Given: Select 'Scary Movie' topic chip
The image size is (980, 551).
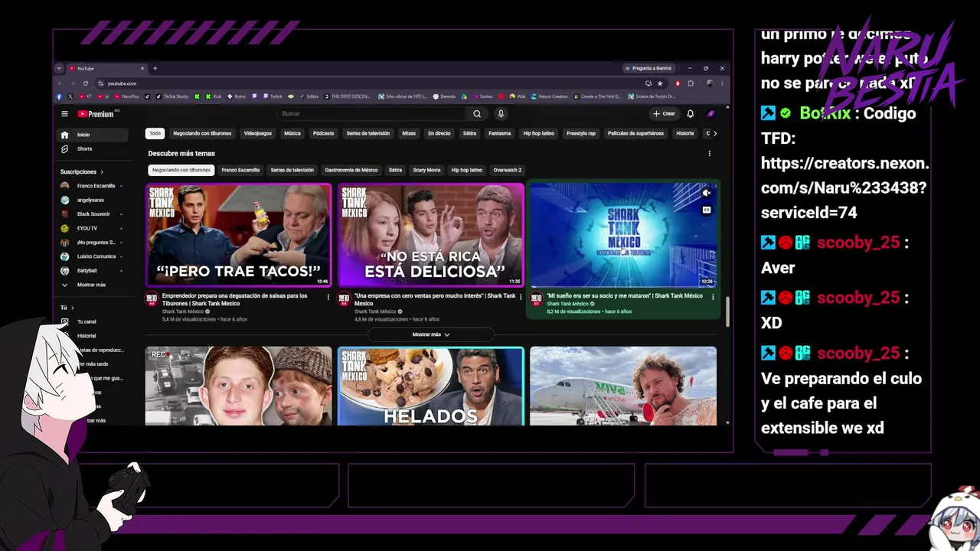Looking at the screenshot, I should [426, 170].
